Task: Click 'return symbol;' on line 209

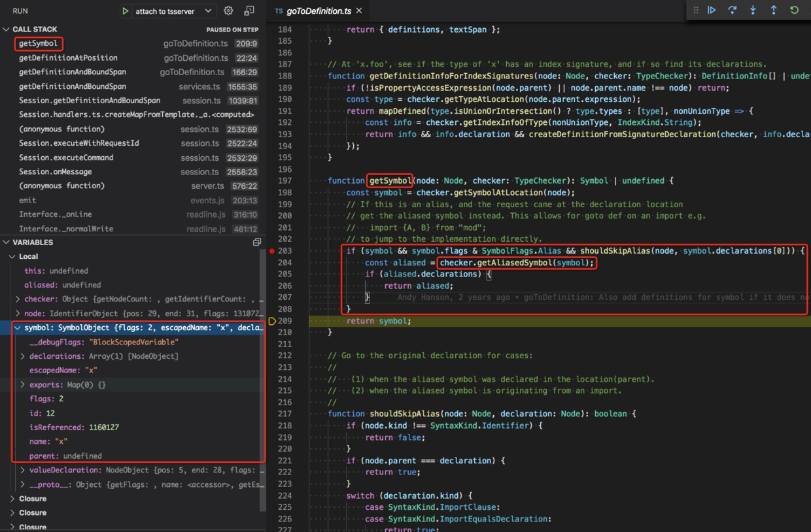Action: tap(379, 321)
